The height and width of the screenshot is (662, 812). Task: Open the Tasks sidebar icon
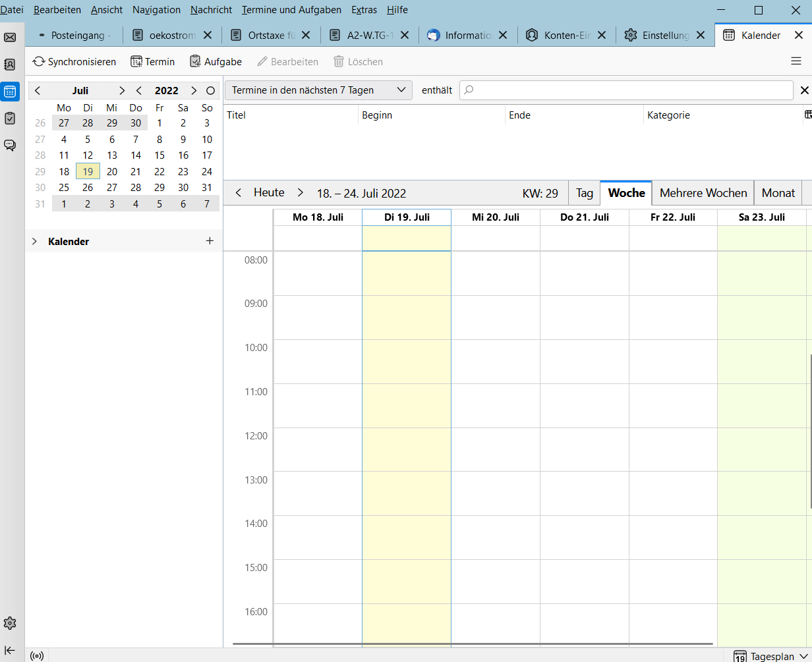coord(10,119)
